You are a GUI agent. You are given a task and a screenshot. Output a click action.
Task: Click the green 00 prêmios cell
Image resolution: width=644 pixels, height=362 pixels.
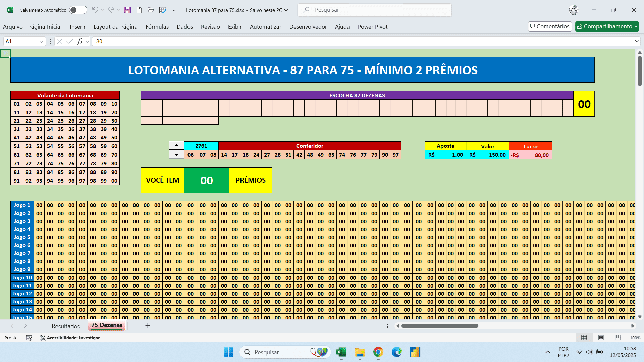[x=207, y=180]
